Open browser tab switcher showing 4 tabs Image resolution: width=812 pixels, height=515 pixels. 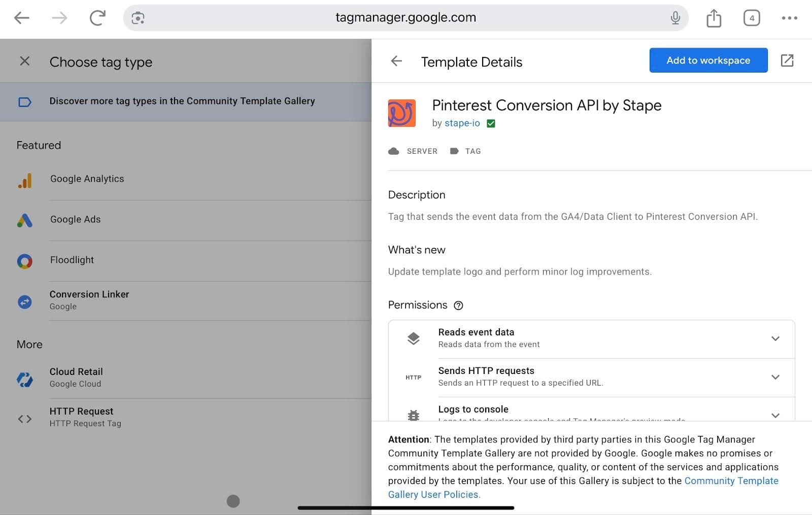click(752, 17)
